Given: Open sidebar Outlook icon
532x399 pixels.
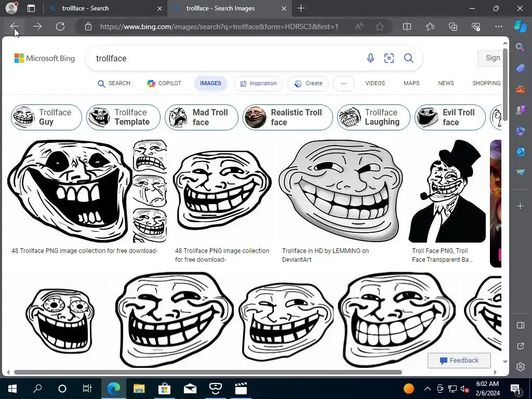Looking at the screenshot, I should pos(520,151).
